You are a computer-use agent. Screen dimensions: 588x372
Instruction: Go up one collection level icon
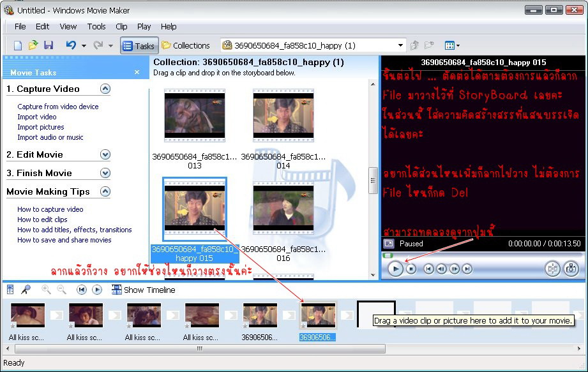414,45
